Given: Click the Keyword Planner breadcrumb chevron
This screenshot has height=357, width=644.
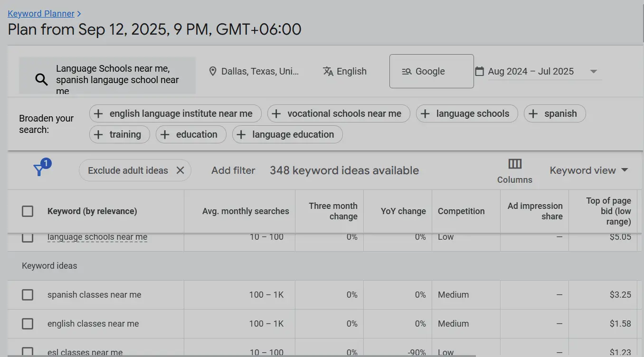Looking at the screenshot, I should click(x=78, y=13).
